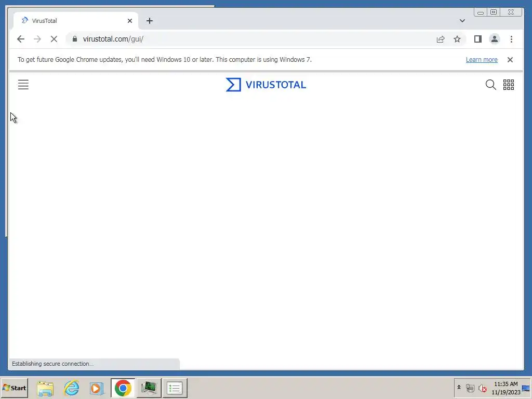
Task: Click the Windows 7 update notice text
Action: 165,60
